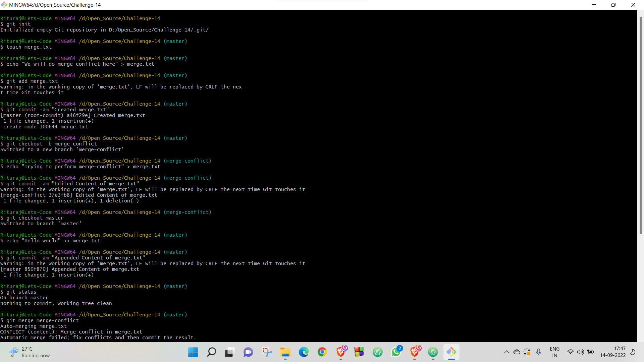Screen dimensions: 644x362
Task: Click the active Git Bash taskbar icon
Action: click(451, 352)
